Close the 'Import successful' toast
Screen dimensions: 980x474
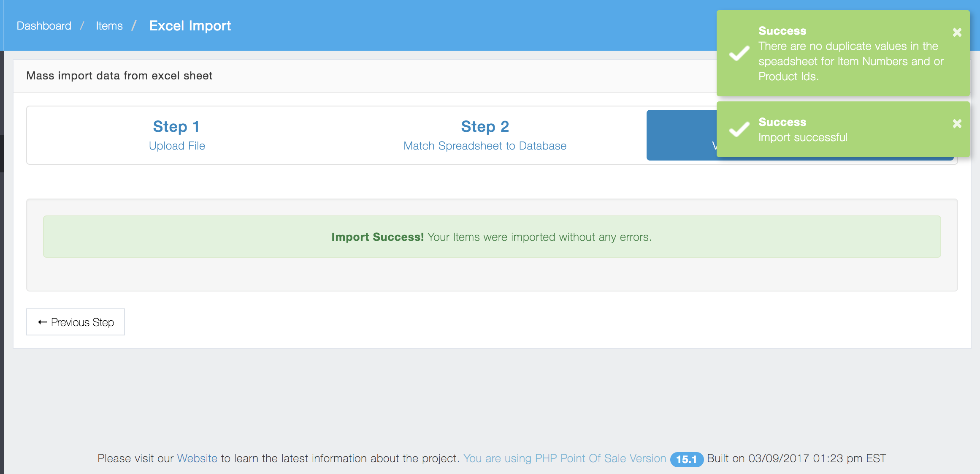(957, 124)
